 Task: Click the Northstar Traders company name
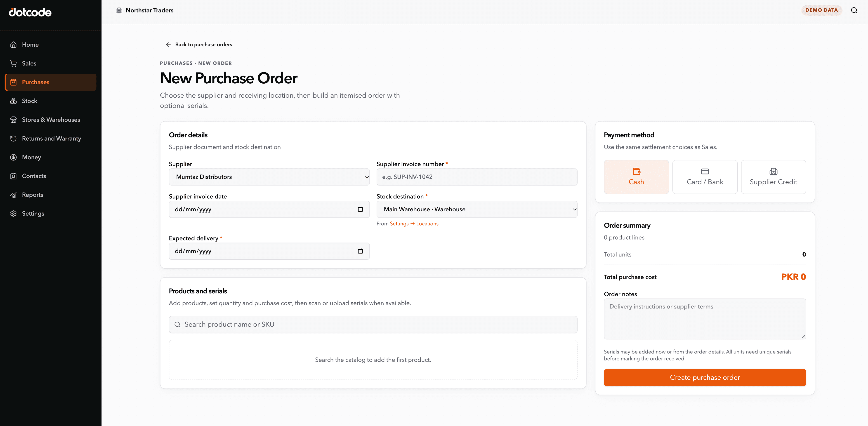150,10
